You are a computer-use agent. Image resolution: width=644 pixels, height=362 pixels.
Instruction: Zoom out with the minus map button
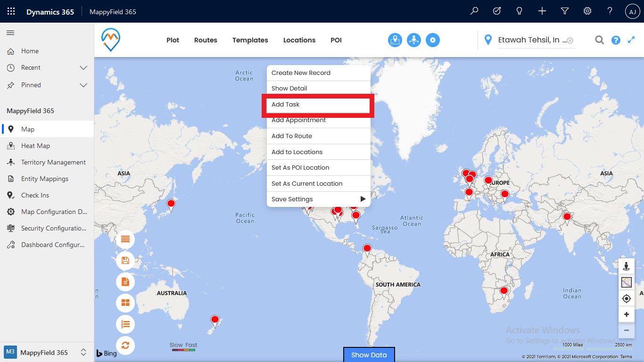click(x=626, y=330)
